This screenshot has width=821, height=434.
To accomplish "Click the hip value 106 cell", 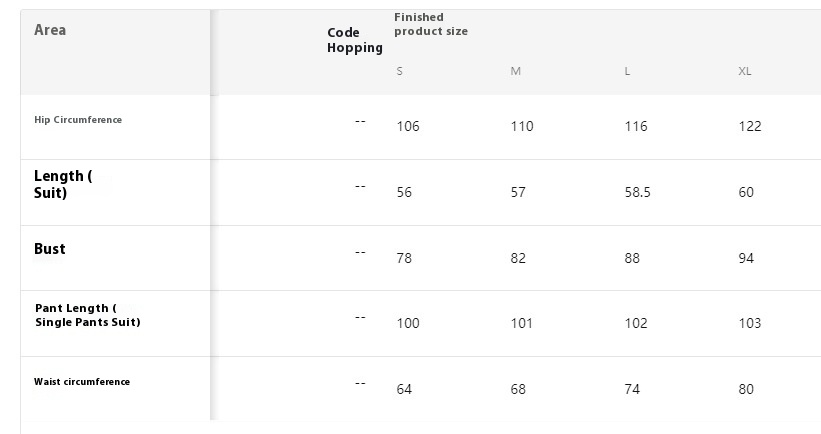I will pos(408,126).
